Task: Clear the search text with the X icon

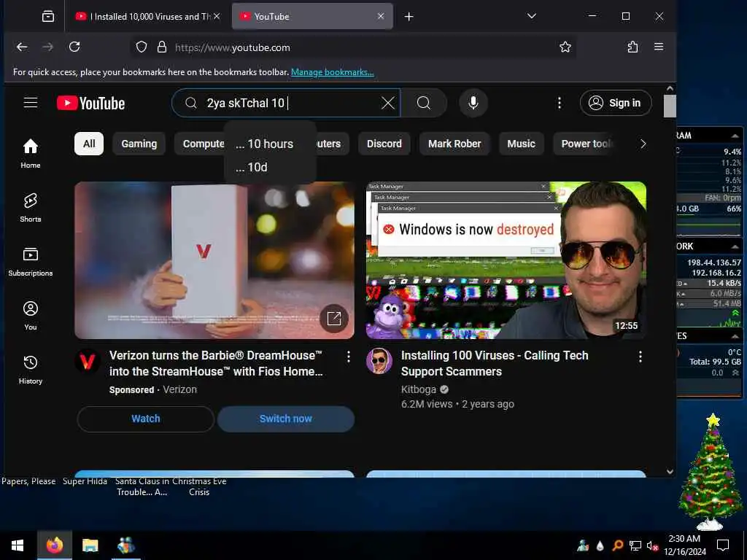Action: 388,103
